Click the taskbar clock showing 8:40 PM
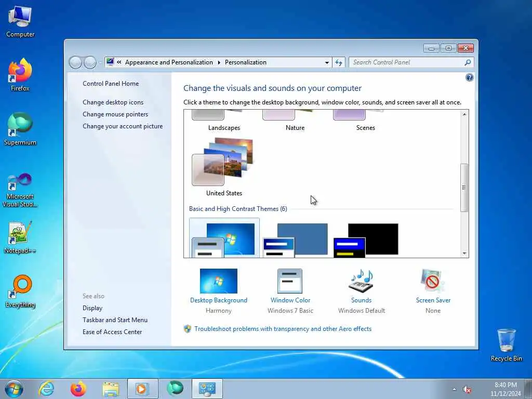Image resolution: width=532 pixels, height=399 pixels. click(x=506, y=389)
